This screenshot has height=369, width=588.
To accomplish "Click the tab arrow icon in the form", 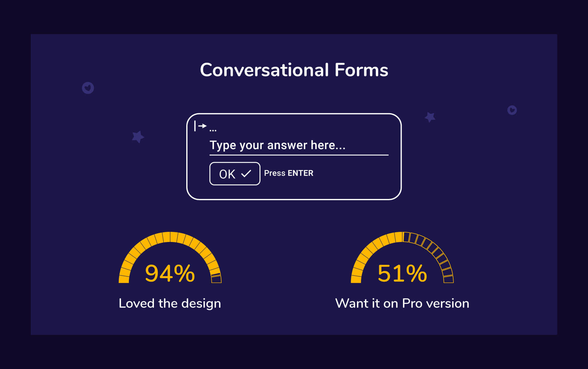I will pyautogui.click(x=200, y=126).
